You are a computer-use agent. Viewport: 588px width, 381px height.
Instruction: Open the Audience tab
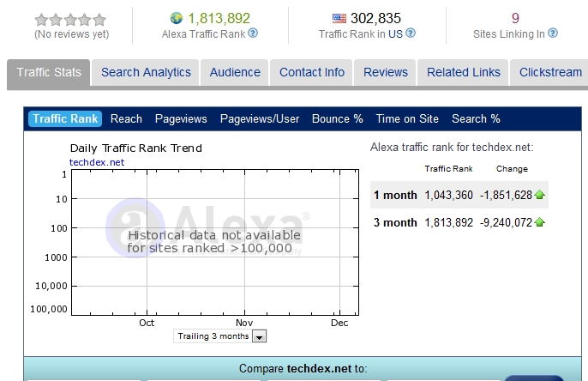235,72
